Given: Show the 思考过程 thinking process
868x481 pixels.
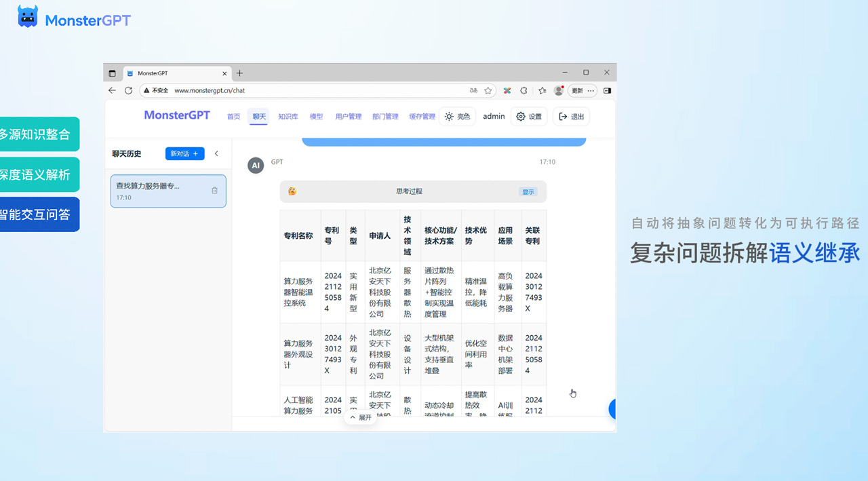Looking at the screenshot, I should [528, 192].
